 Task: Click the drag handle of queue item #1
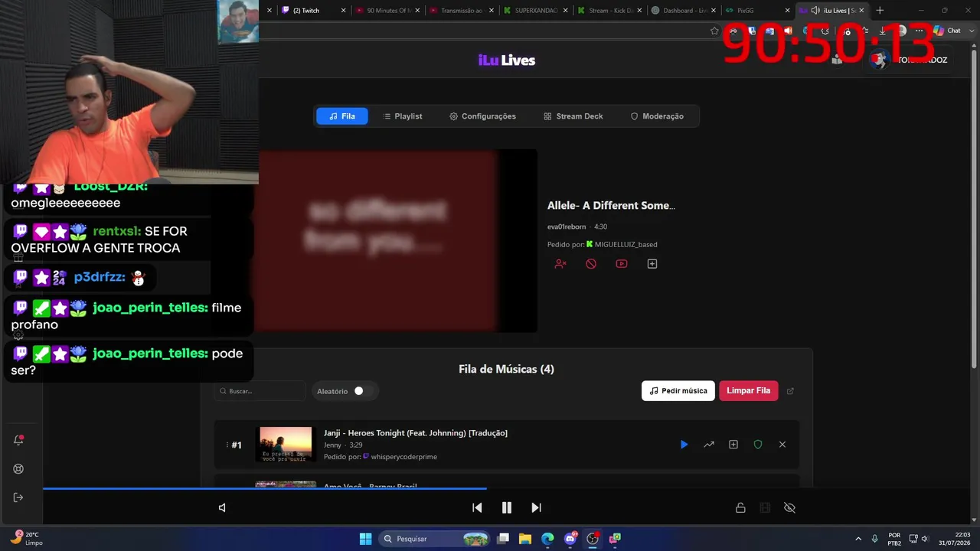tap(227, 445)
